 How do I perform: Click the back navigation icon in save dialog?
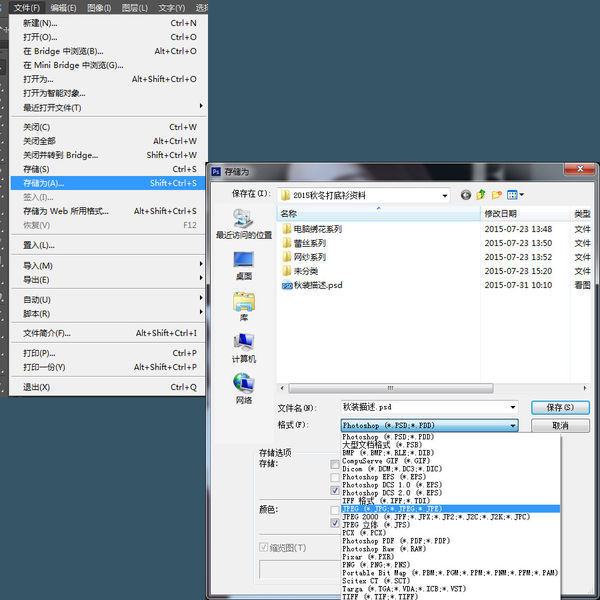pyautogui.click(x=466, y=195)
